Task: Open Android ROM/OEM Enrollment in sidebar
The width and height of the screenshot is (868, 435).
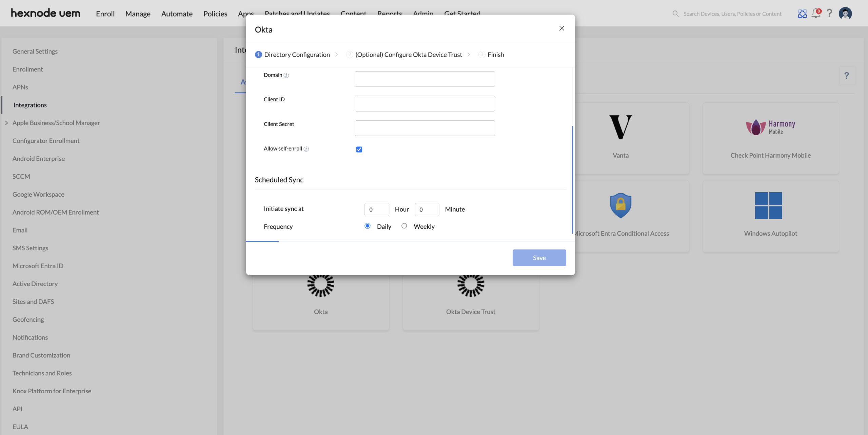Action: [56, 212]
